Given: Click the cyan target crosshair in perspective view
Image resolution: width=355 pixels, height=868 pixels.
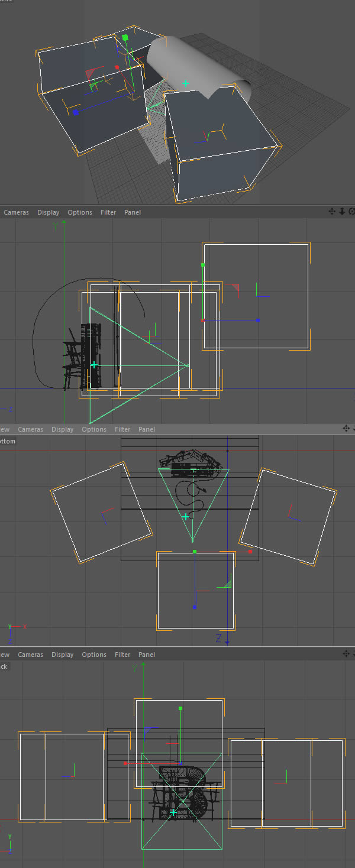Looking at the screenshot, I should coord(186,83).
